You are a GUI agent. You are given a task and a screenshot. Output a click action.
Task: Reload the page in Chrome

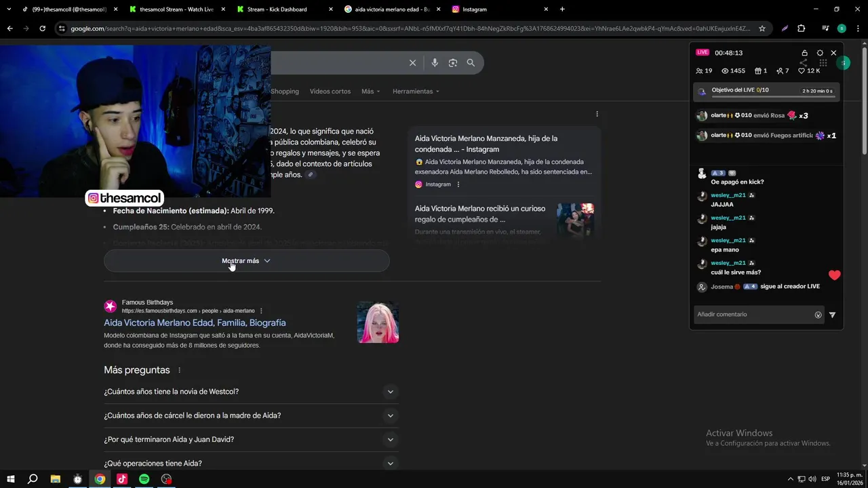[42, 28]
